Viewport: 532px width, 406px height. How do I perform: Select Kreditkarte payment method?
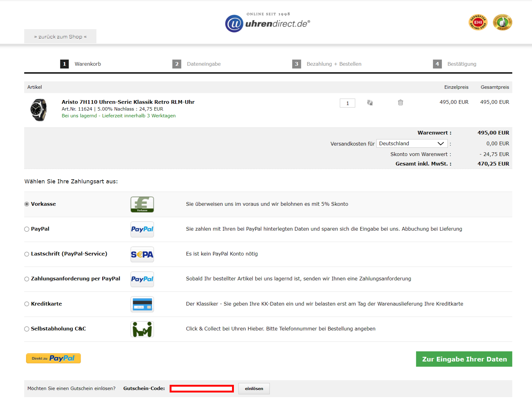27,304
